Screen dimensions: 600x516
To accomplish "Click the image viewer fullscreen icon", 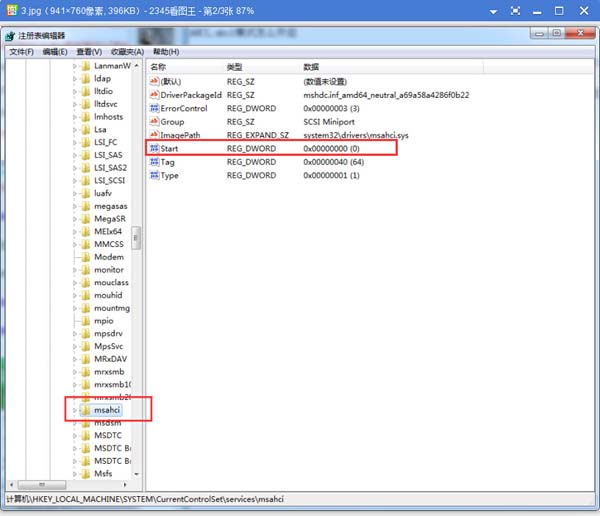I will (x=515, y=11).
